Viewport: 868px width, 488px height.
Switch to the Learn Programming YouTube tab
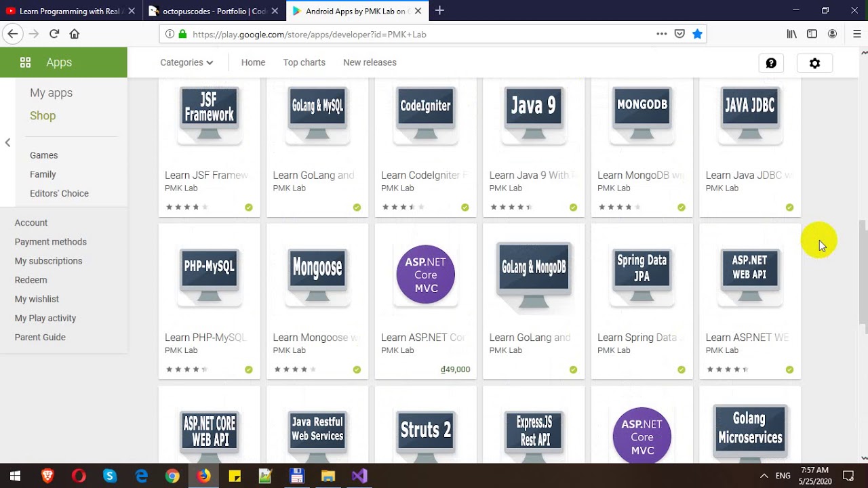(71, 11)
